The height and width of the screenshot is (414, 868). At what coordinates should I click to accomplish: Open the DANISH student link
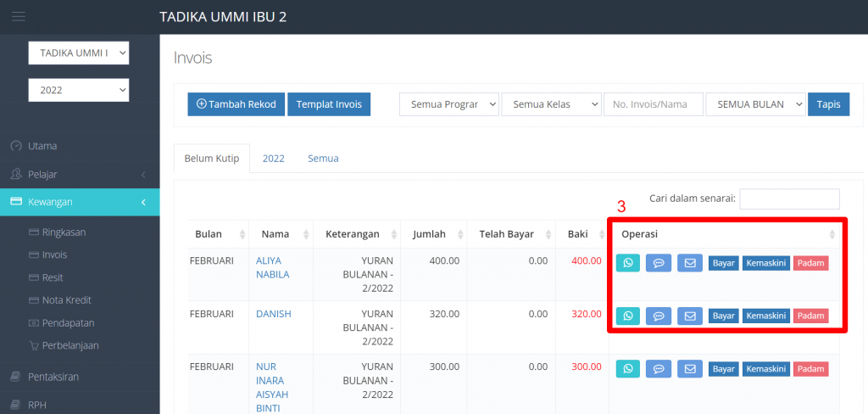pos(273,314)
